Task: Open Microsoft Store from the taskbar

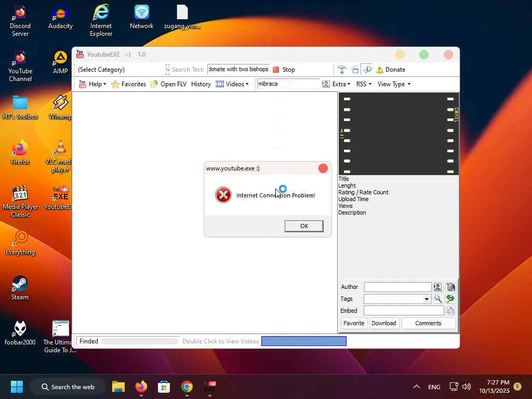Action: pos(164,387)
